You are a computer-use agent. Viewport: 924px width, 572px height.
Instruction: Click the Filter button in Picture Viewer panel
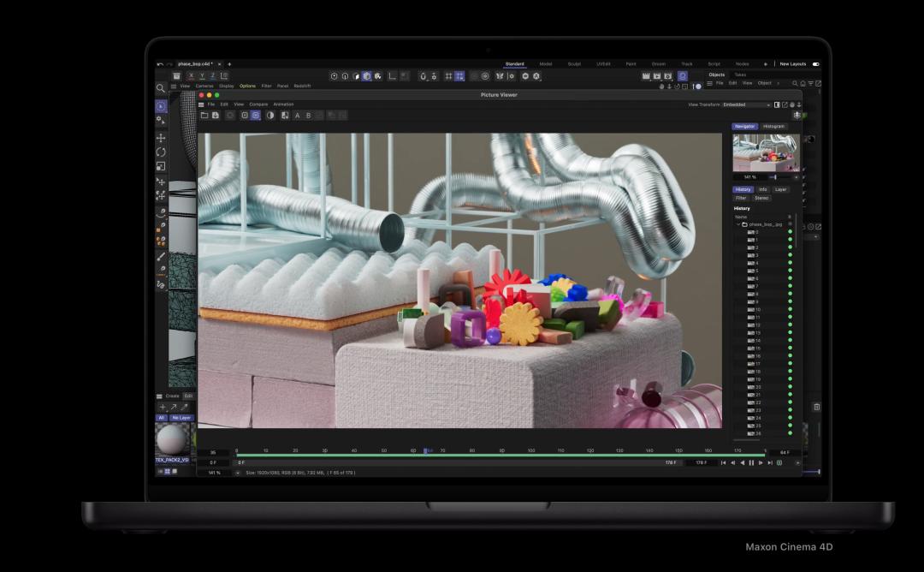741,198
